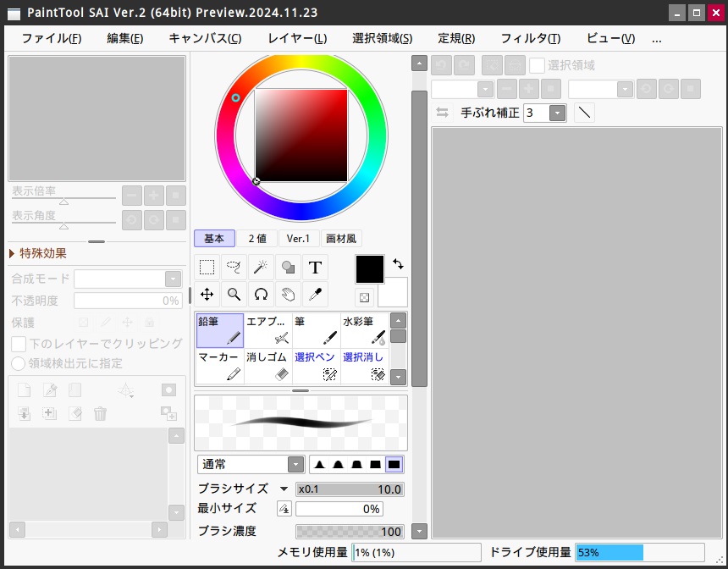Choose the 消しゴム eraser brush
728x569 pixels.
click(x=268, y=366)
